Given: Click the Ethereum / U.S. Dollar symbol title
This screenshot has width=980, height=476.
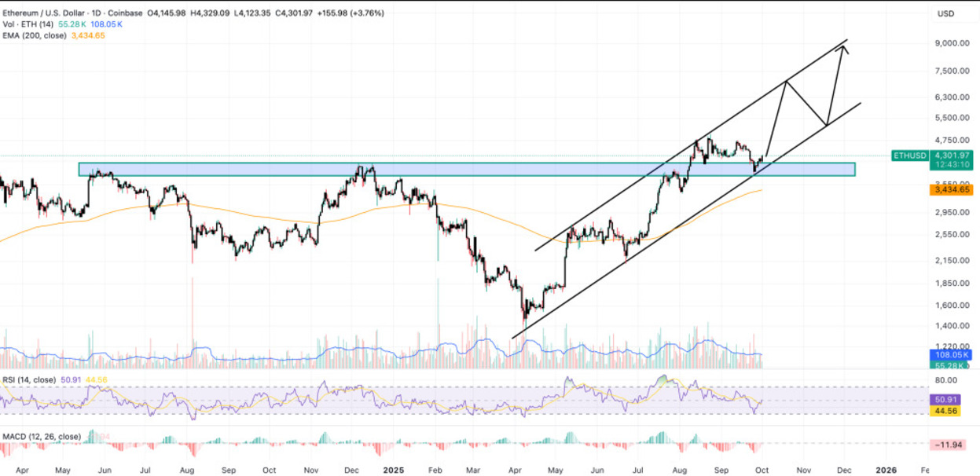Looking at the screenshot, I should coord(51,13).
